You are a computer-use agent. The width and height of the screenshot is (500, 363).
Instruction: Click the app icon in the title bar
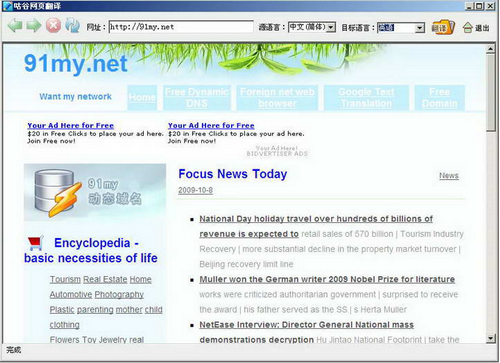pyautogui.click(x=7, y=6)
